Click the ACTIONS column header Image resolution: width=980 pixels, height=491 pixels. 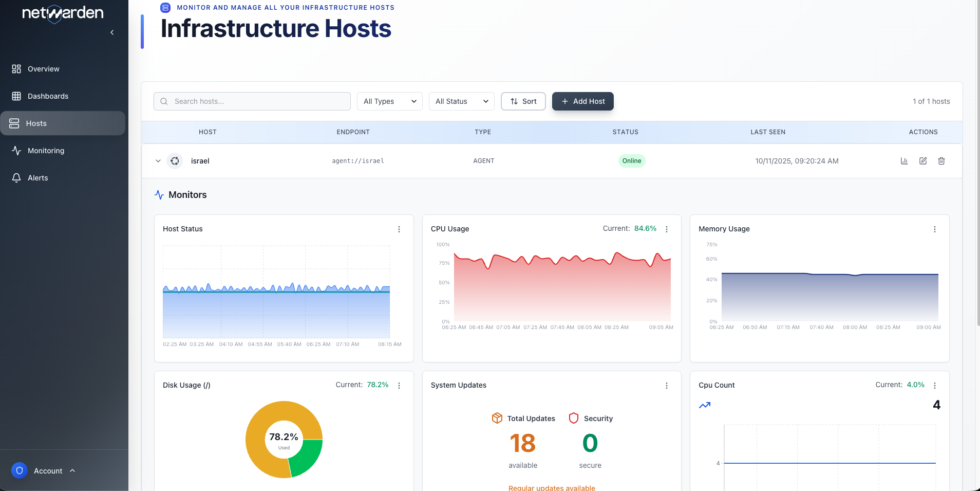924,132
